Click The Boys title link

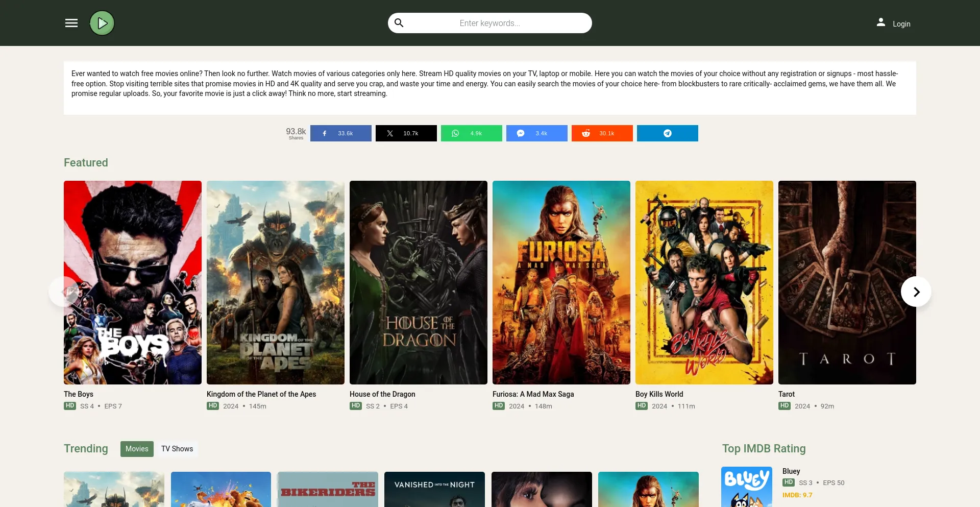point(79,394)
